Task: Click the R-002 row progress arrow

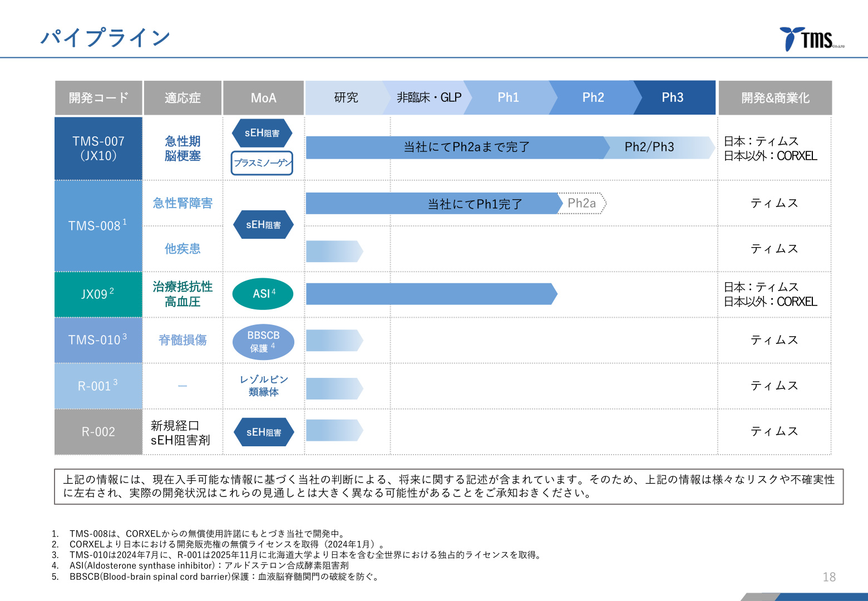Action: 334,430
